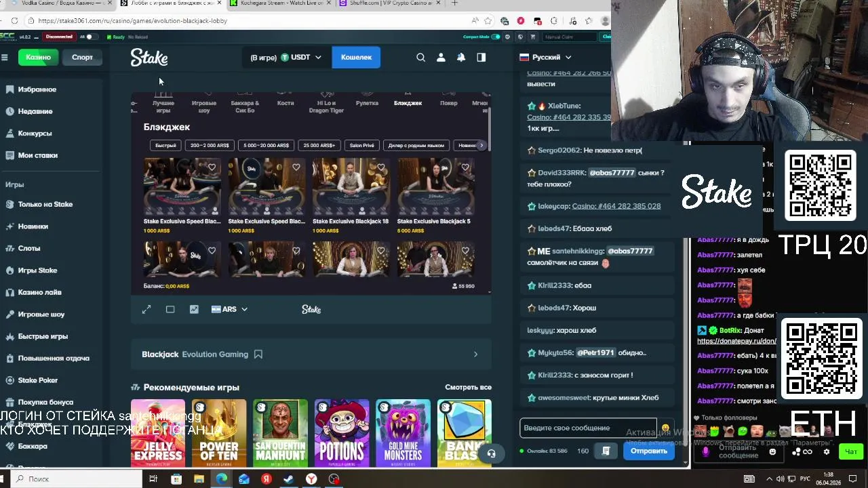
Task: Open the Gold Mine Monsters thumbnail
Action: 403,433
